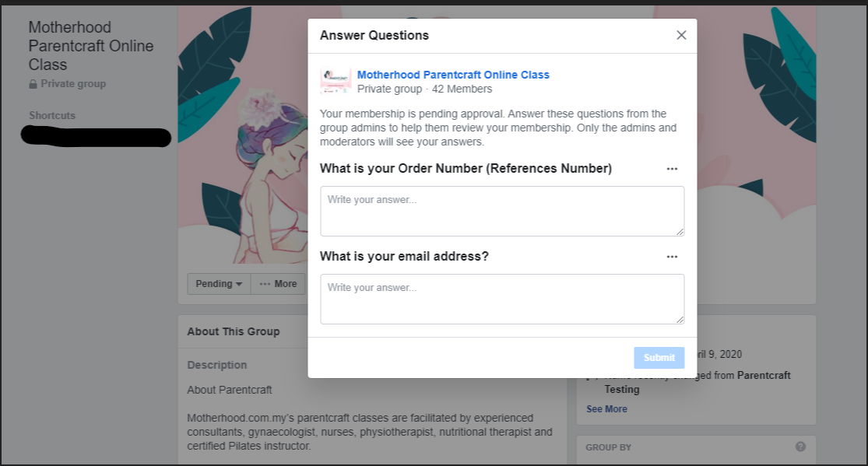Image resolution: width=868 pixels, height=466 pixels.
Task: Focus the email address answer field
Action: click(x=502, y=299)
